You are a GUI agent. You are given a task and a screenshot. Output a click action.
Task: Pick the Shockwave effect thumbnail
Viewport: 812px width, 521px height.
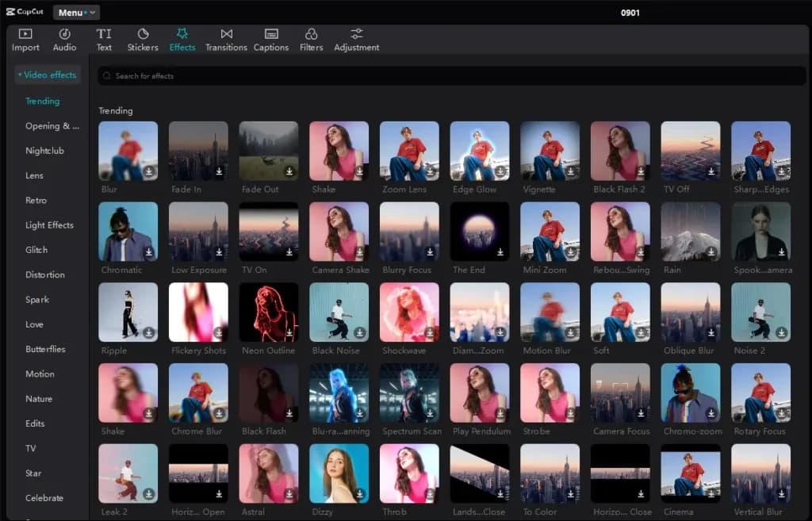point(409,312)
